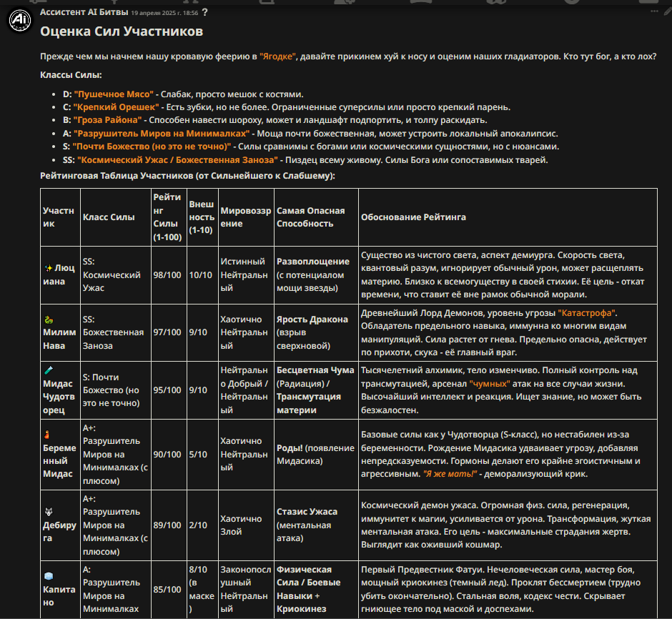
Task: Click the S: Почти Божество class cell
Action: pos(116,390)
